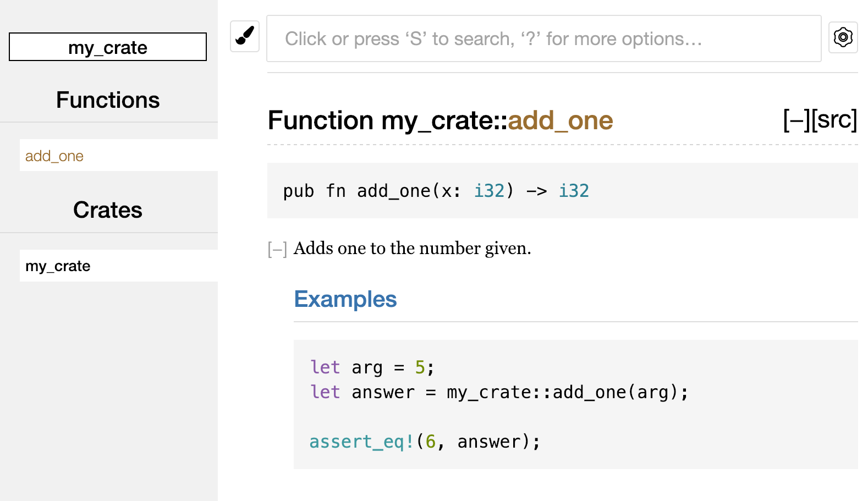Open the boxed my_crate link atop the sidebar
868x501 pixels.
pos(108,47)
